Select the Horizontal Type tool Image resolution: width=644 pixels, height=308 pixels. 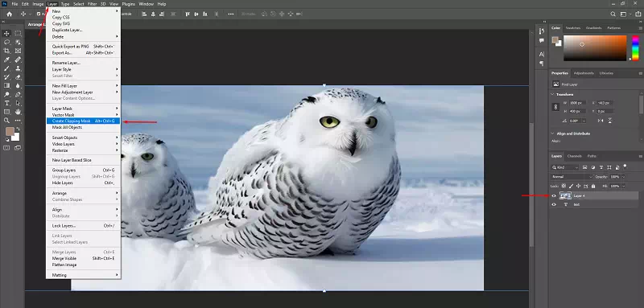(7, 103)
